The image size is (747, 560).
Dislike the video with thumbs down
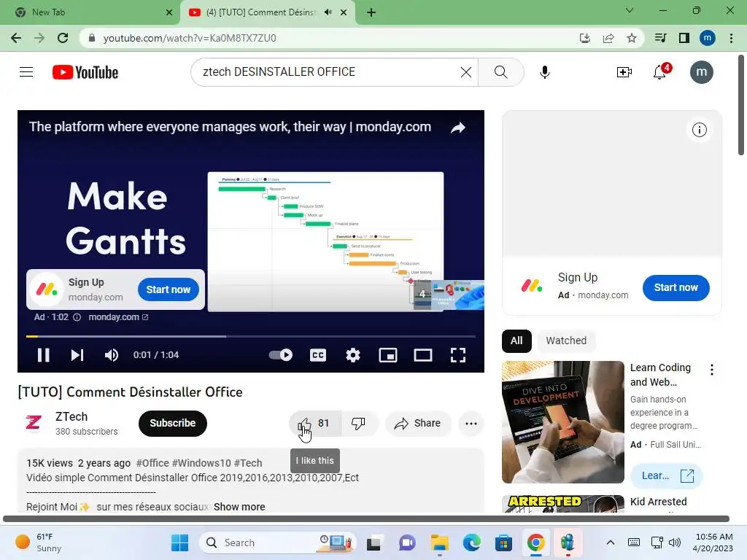358,424
